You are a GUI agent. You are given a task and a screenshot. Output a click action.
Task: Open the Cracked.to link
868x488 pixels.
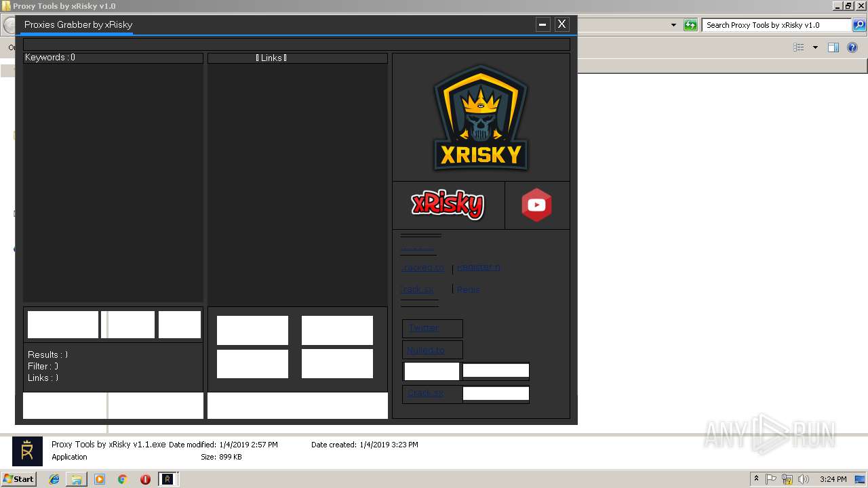pyautogui.click(x=423, y=268)
